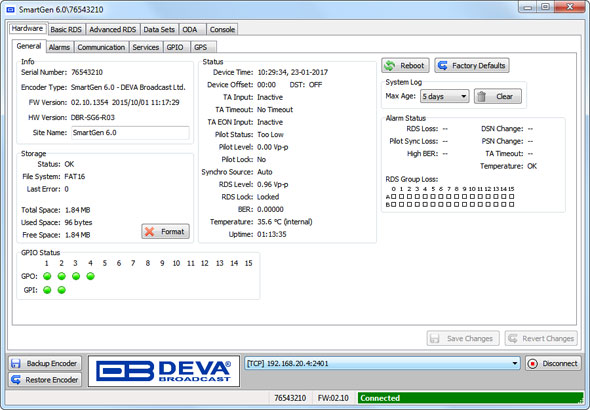The height and width of the screenshot is (410, 590).
Task: Select the General sub-tab
Action: coord(29,46)
